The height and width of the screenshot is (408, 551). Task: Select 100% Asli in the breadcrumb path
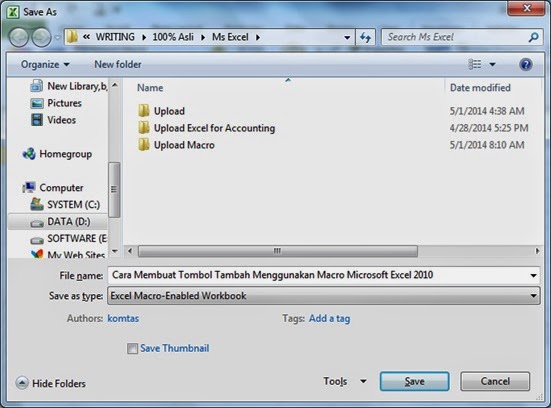click(x=173, y=37)
